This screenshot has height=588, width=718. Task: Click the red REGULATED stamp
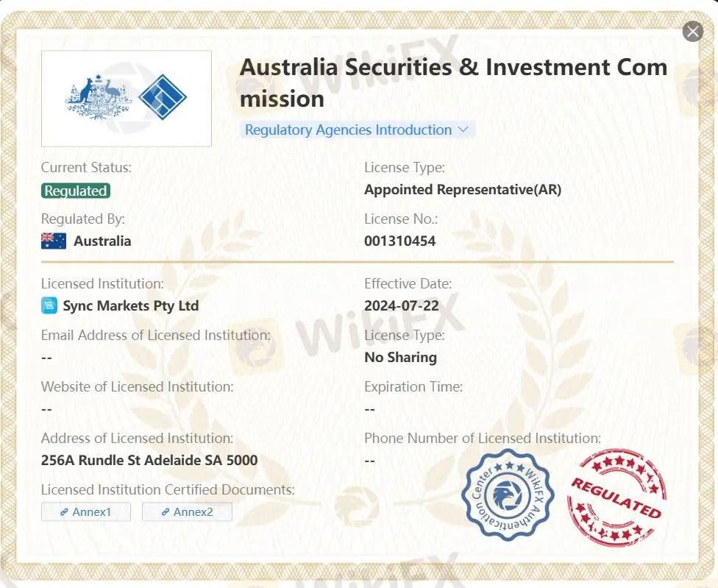point(616,498)
